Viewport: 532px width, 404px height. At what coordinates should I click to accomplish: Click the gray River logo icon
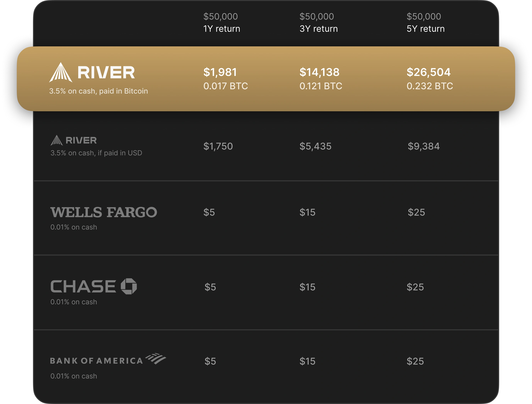pos(57,140)
